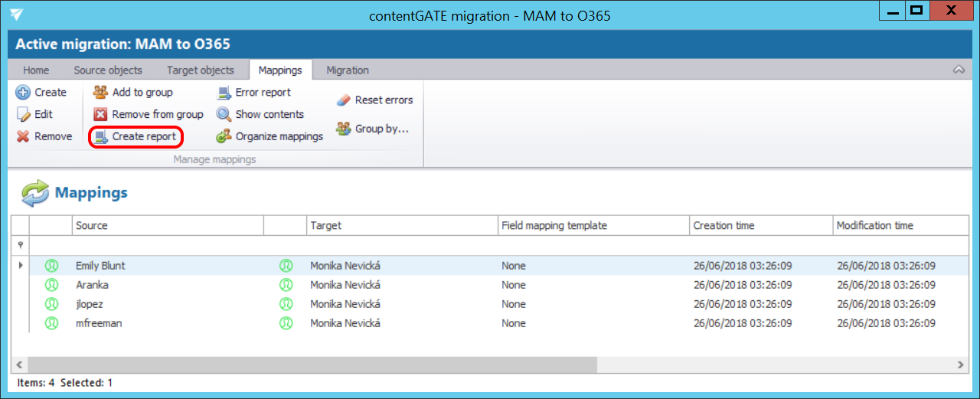Remove the selected mapping with the red X
The height and width of the screenshot is (399, 980).
24,136
